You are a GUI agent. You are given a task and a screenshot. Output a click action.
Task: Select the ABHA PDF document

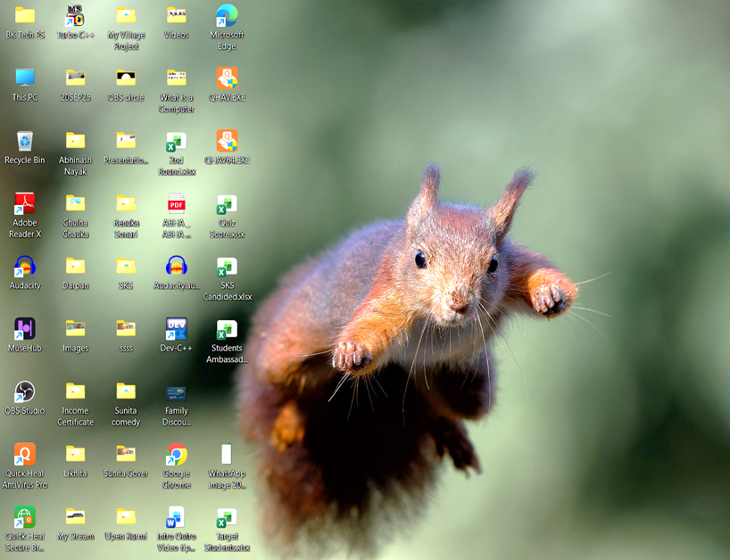pos(177,204)
